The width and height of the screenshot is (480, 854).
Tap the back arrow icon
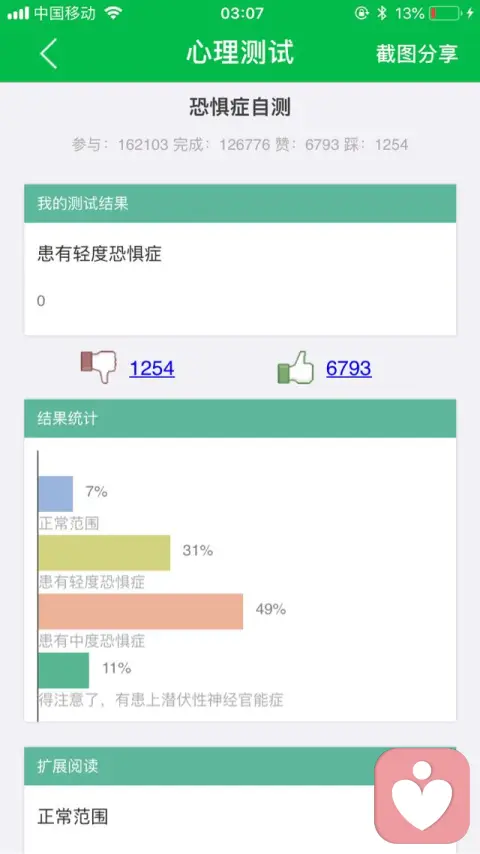(48, 53)
